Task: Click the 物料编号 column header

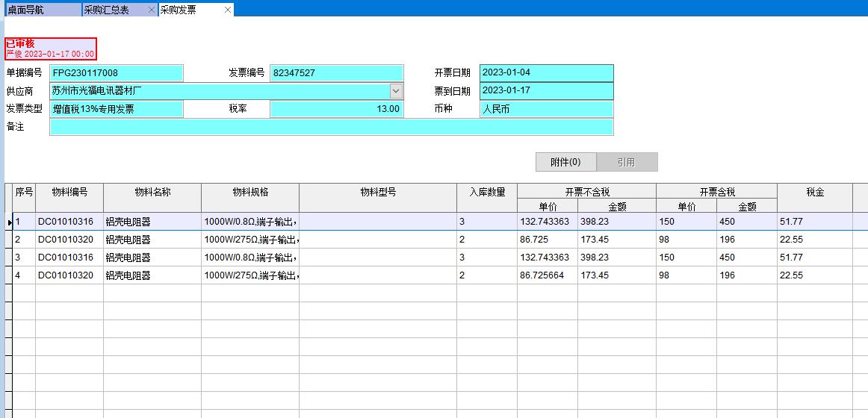Action: (69, 192)
